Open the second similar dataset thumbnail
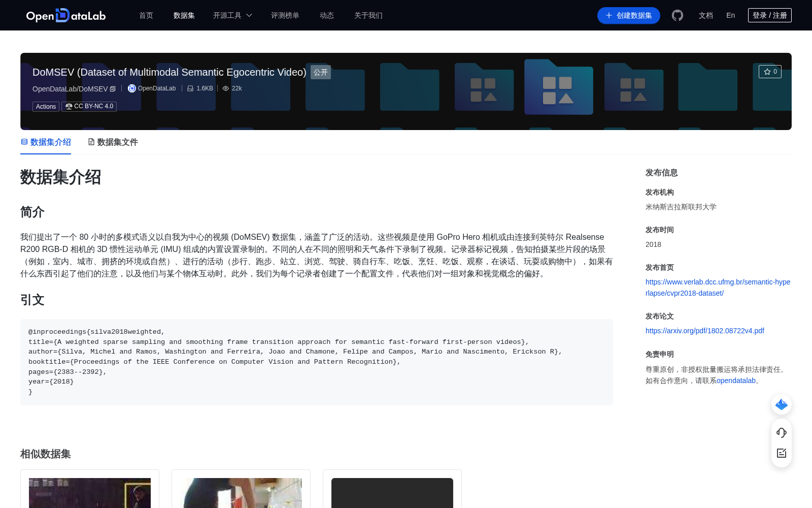This screenshot has width=812, height=508. click(241, 493)
